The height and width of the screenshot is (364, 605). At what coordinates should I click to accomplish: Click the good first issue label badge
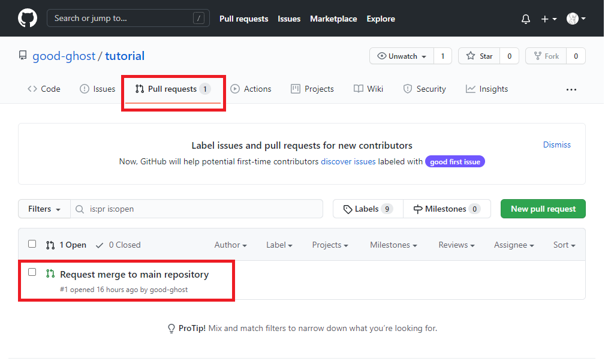coord(455,161)
